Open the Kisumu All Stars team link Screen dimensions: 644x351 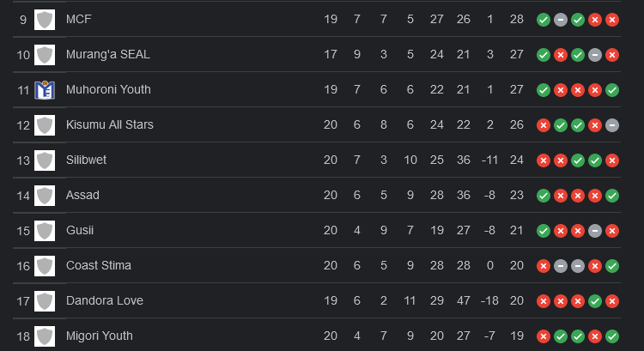pyautogui.click(x=110, y=124)
